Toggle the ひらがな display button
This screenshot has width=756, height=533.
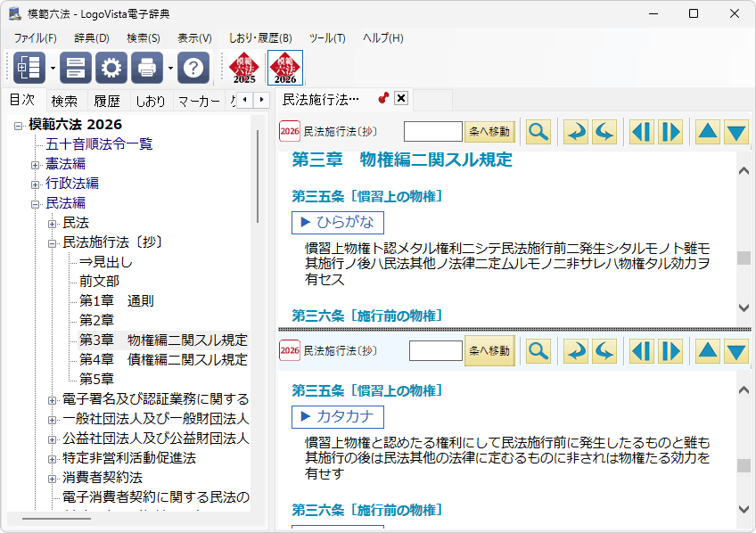[338, 222]
